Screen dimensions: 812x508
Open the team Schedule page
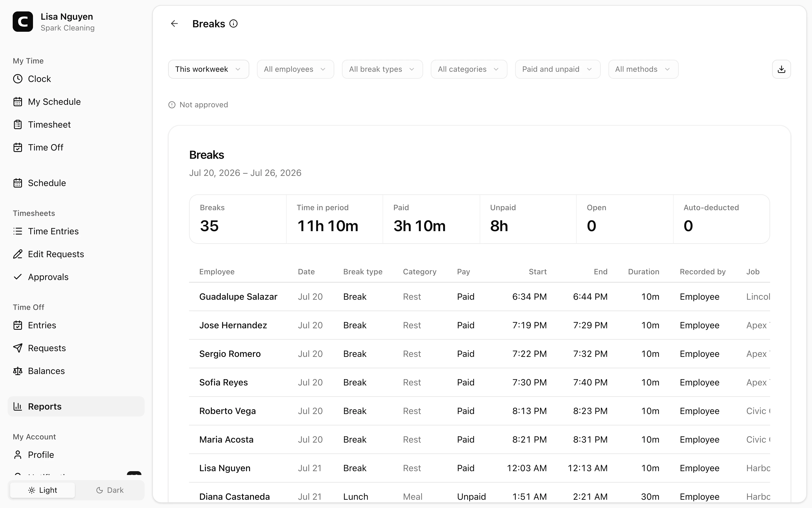76,183
